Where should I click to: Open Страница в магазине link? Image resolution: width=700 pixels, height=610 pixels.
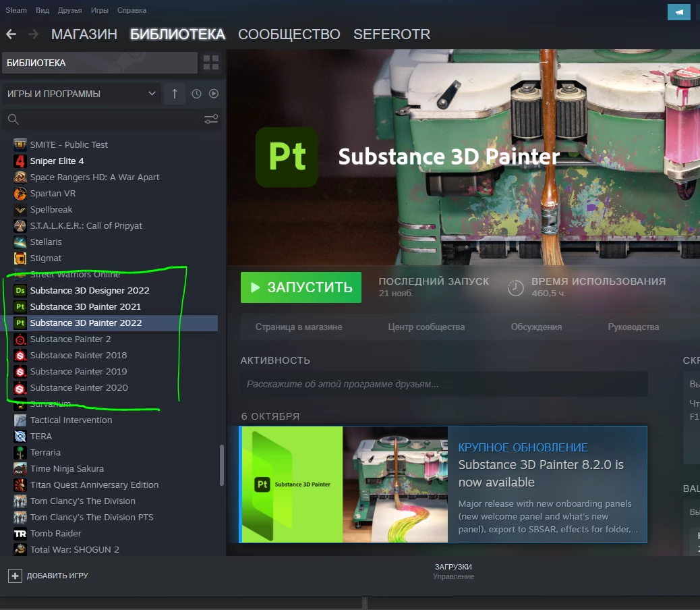pos(299,327)
